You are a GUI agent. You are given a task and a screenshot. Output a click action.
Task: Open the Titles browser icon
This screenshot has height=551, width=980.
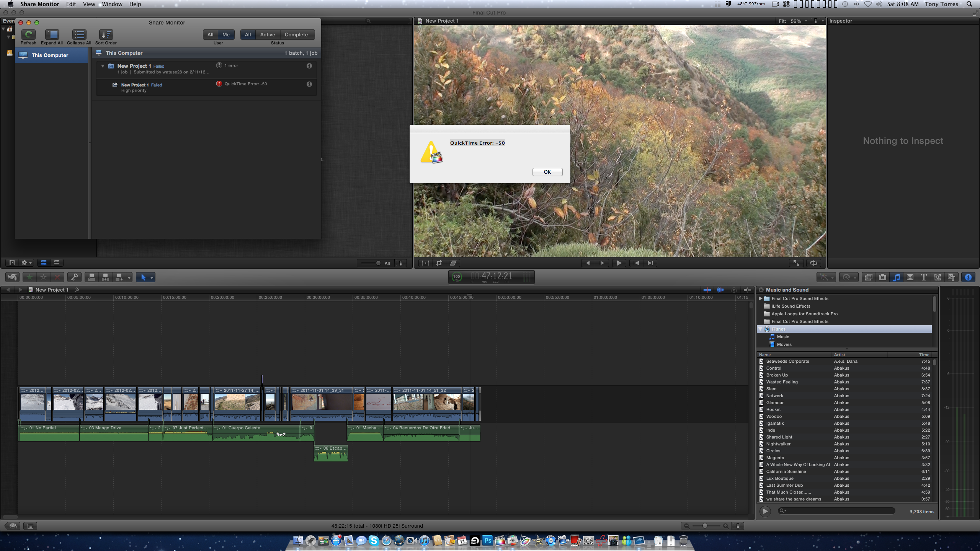click(924, 277)
